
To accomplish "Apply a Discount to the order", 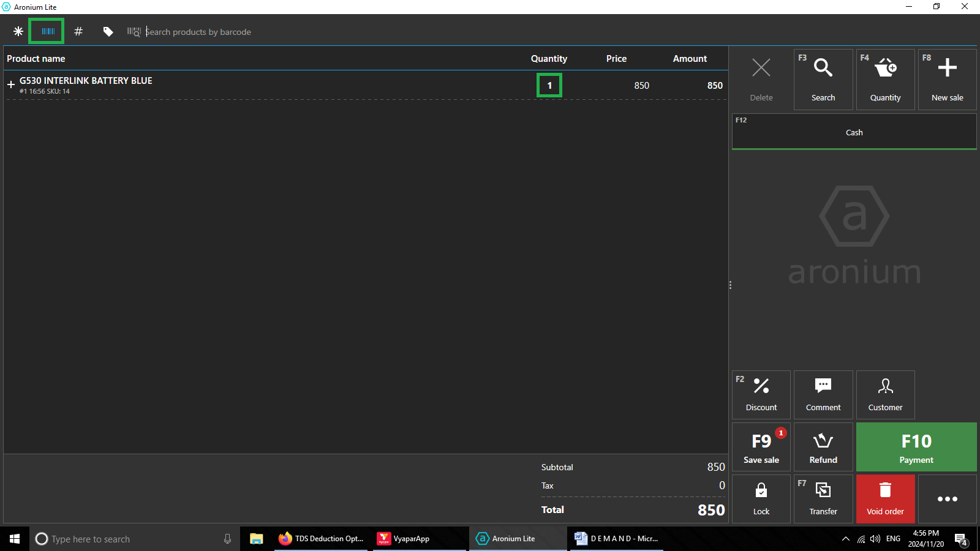I will coord(761,395).
